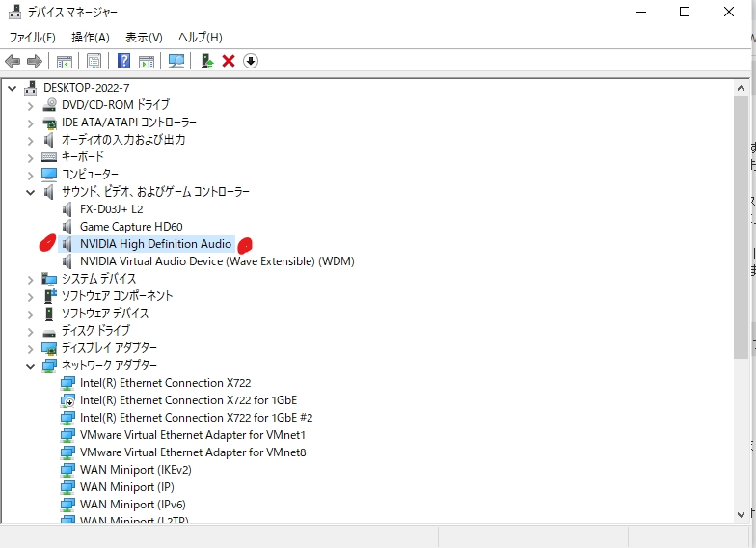Viewport: 756px width, 548px height.
Task: Open the ファイル(F) menu
Action: pyautogui.click(x=33, y=37)
